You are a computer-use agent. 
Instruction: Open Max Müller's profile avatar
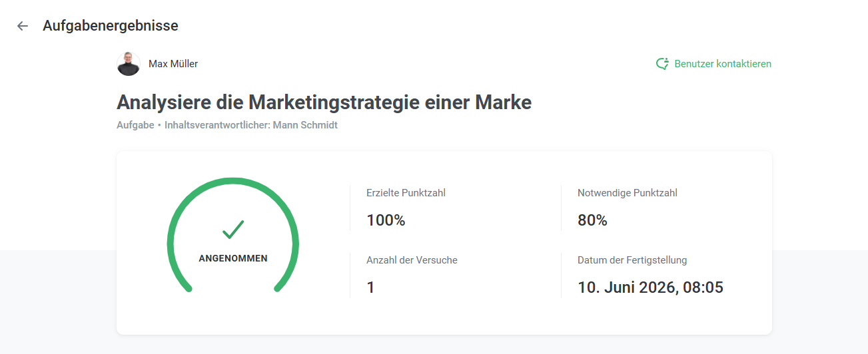pos(129,64)
